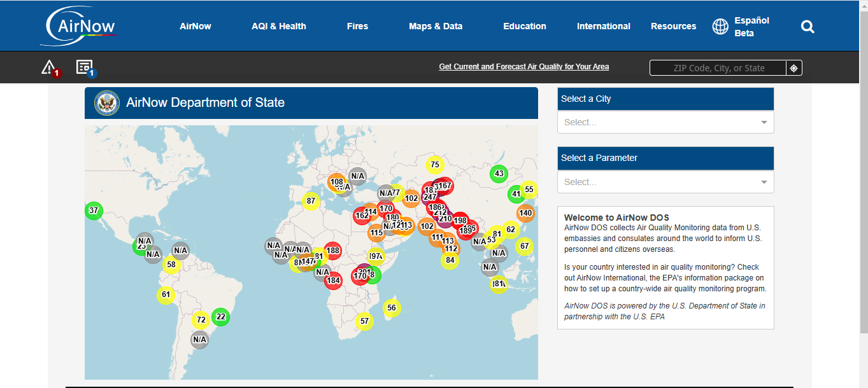Select the yellow 62 map marker
The height and width of the screenshot is (388, 868).
[x=511, y=230]
